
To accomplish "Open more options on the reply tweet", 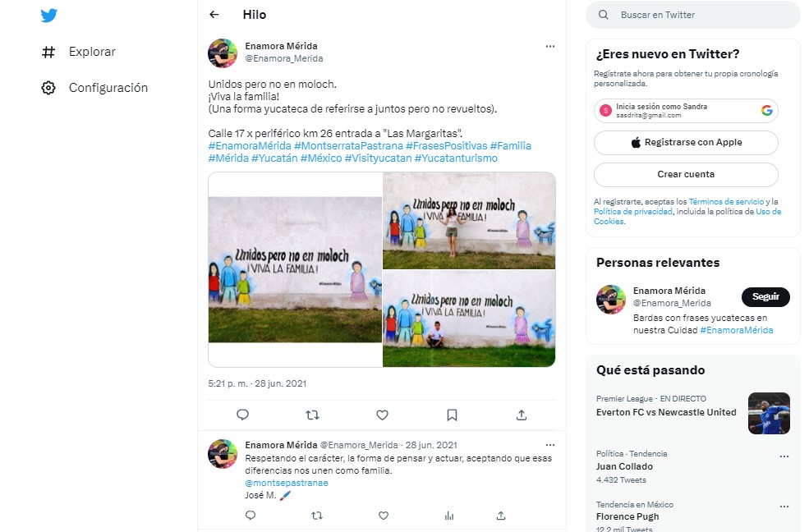I will point(550,445).
